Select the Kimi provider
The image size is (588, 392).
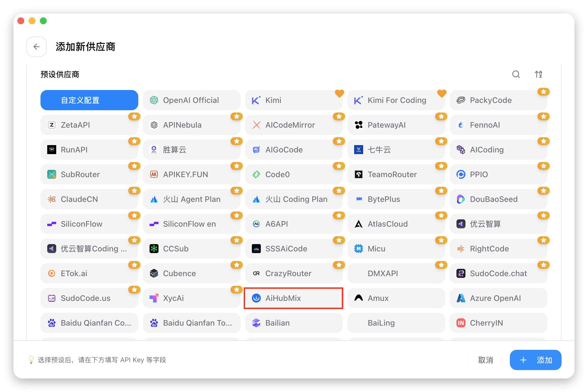click(x=294, y=100)
